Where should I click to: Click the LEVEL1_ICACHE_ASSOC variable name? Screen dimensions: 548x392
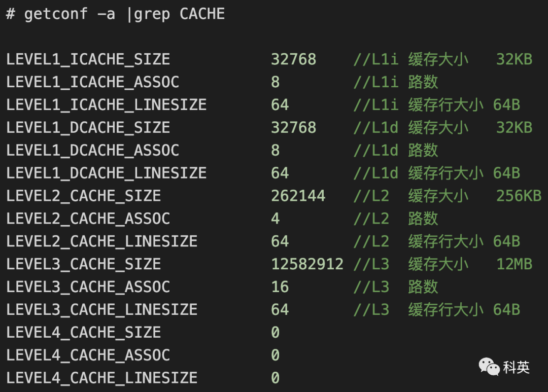92,82
